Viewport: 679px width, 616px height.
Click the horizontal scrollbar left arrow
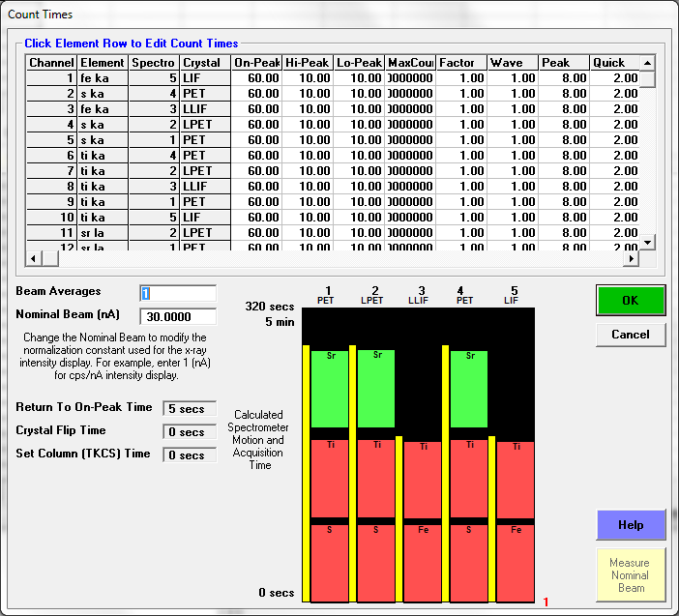click(x=35, y=258)
